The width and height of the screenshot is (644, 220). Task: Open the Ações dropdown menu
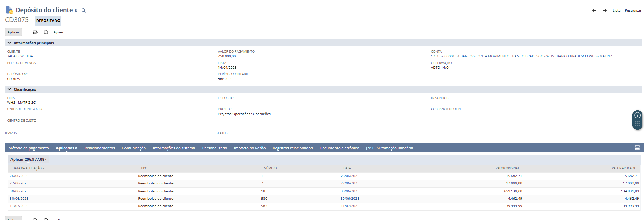pos(59,32)
